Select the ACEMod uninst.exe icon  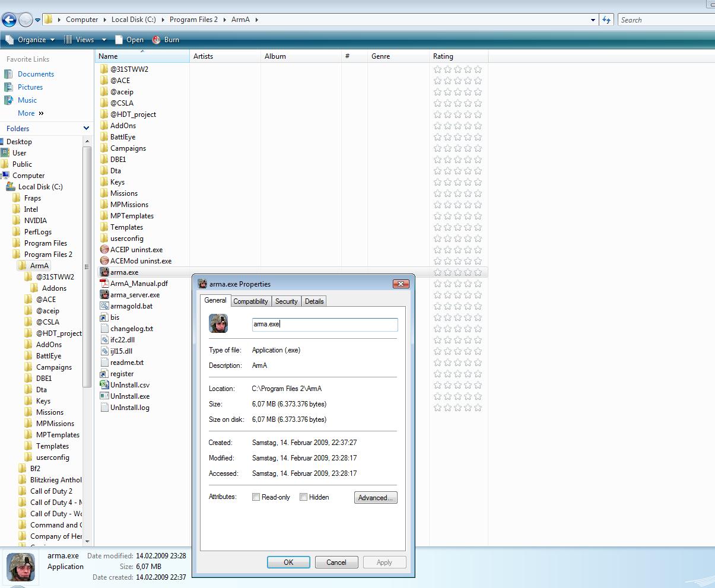[x=104, y=261]
